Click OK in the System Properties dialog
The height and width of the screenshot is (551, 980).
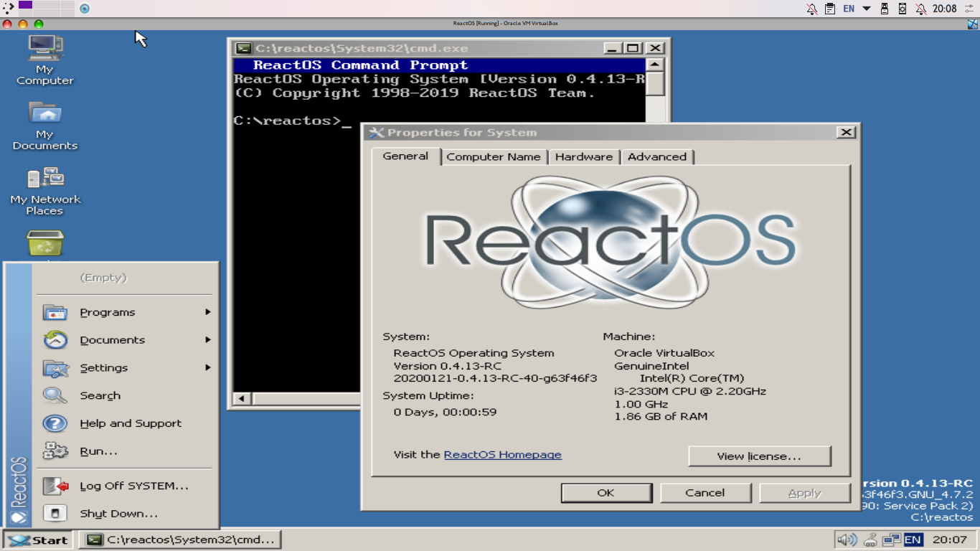[x=606, y=493]
